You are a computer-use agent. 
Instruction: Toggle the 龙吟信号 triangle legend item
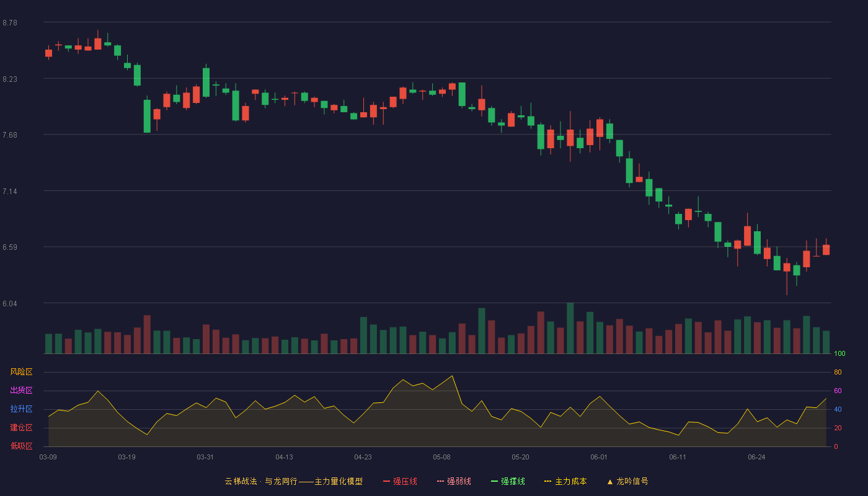pyautogui.click(x=627, y=481)
